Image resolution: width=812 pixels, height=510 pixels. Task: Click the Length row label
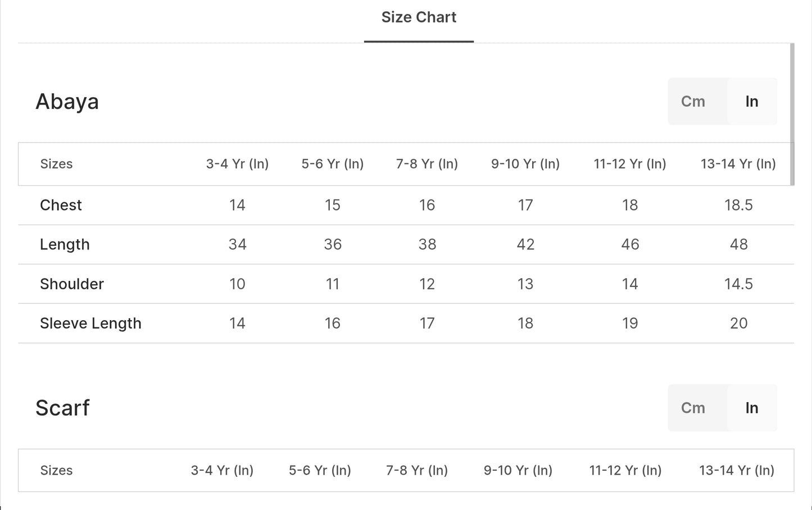[x=65, y=245]
